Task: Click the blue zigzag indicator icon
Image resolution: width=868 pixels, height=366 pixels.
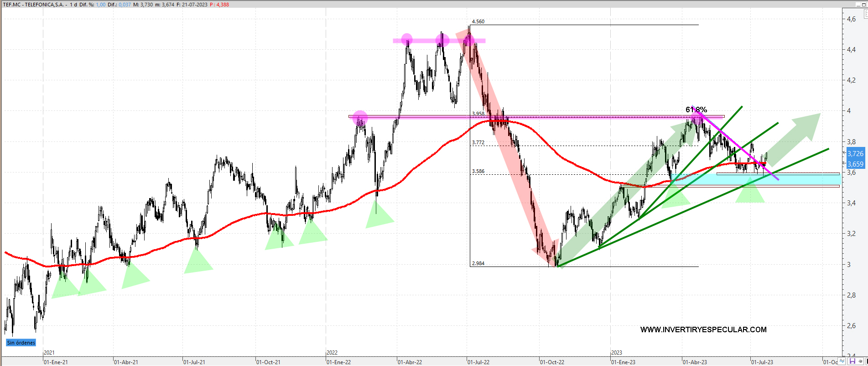Action: tap(842, 361)
